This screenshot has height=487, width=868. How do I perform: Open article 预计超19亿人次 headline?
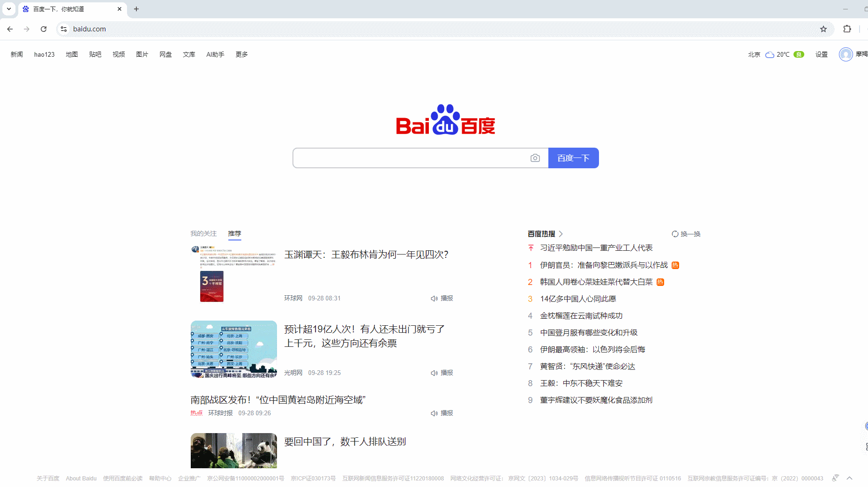(x=365, y=336)
